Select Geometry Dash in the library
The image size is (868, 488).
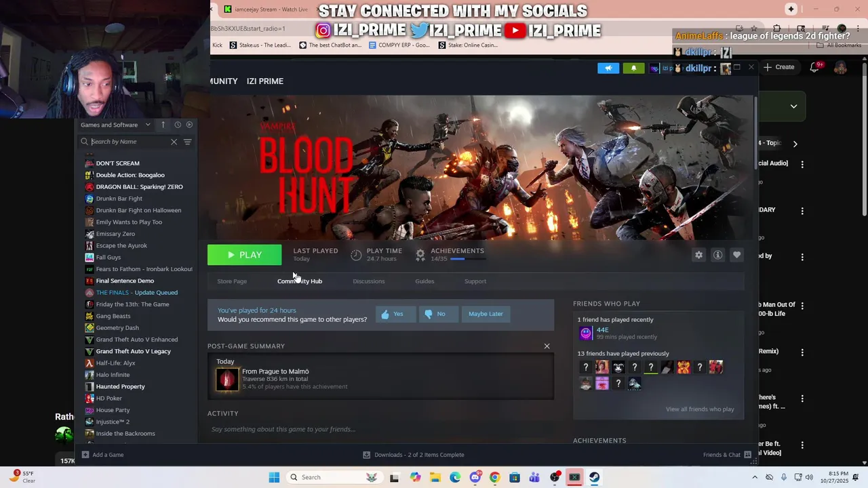tap(117, 328)
